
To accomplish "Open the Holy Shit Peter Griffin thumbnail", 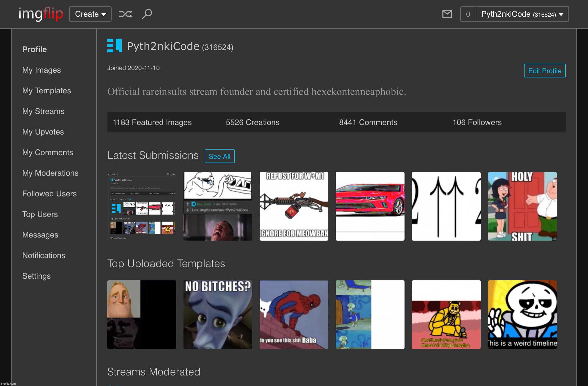I will coord(522,206).
